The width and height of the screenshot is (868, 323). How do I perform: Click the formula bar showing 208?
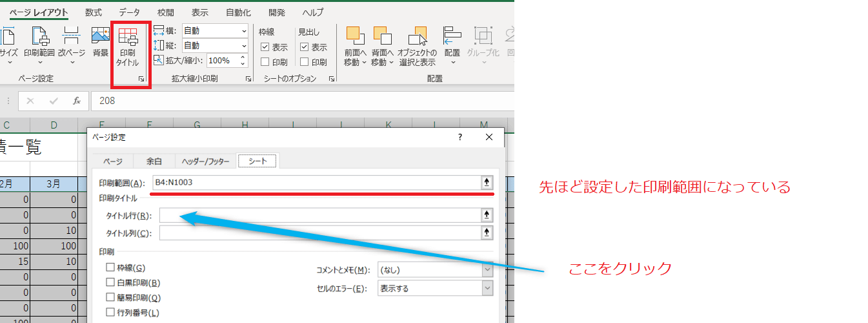[x=303, y=101]
